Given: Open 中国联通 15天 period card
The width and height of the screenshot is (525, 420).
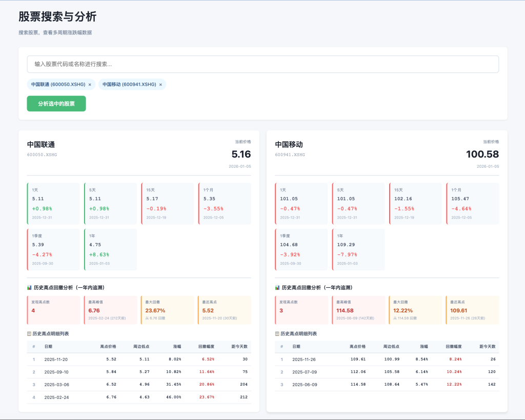Looking at the screenshot, I should [x=168, y=204].
